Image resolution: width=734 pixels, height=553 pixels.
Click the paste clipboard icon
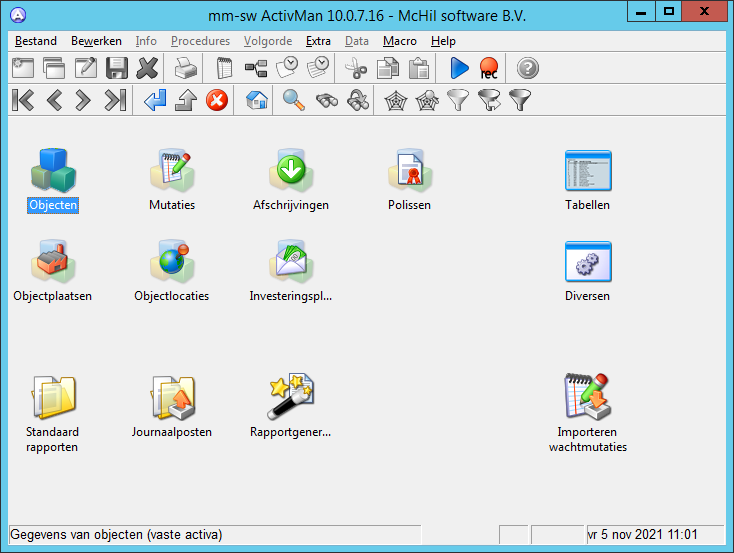pos(419,68)
